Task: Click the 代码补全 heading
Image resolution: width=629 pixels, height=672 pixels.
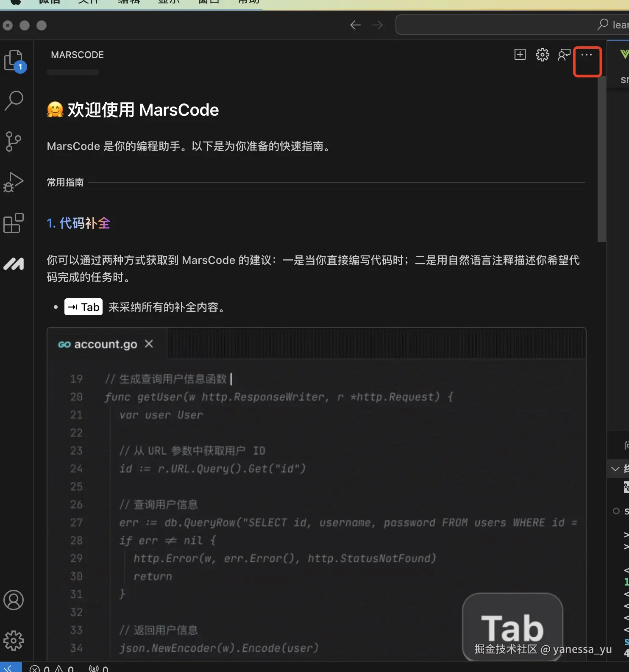Action: 78,223
